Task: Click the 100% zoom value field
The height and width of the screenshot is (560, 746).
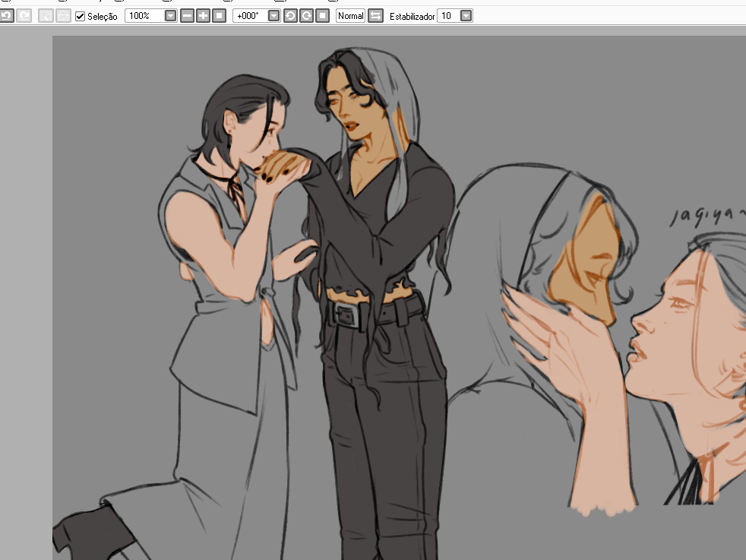Action: (144, 16)
